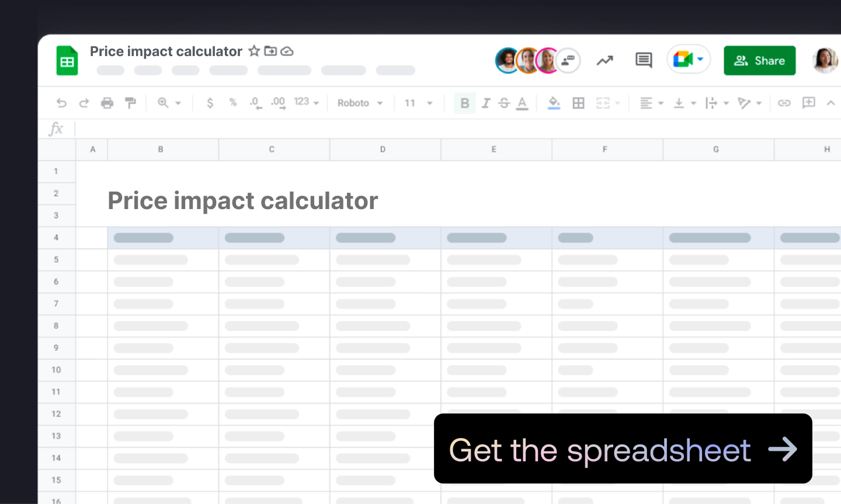Screen dimensions: 841x504
Task: Click the green Share button
Action: point(759,61)
